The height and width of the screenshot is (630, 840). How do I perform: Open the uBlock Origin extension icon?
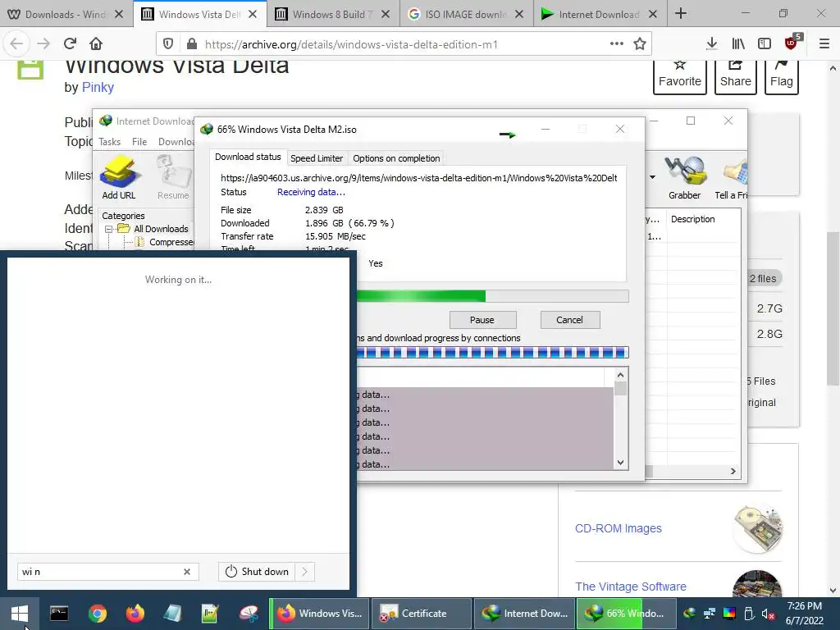[x=792, y=43]
